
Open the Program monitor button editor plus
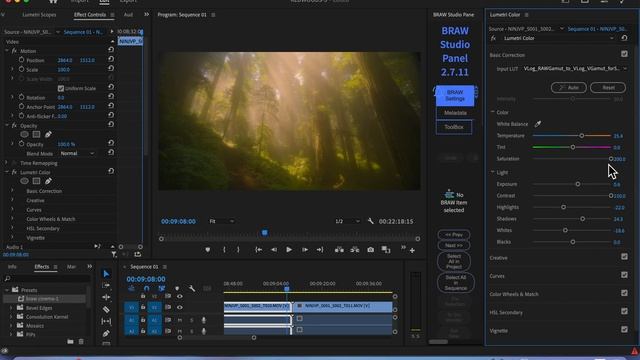412,250
